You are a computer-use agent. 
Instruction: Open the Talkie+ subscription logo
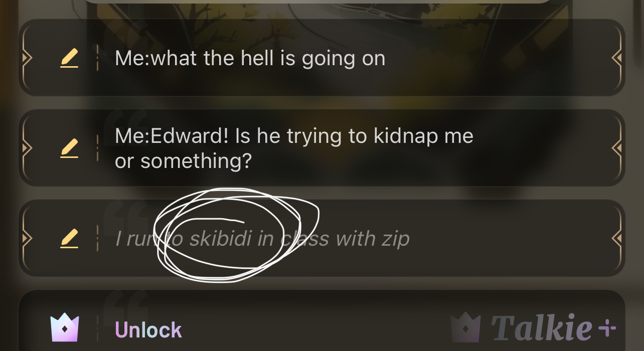pyautogui.click(x=533, y=328)
